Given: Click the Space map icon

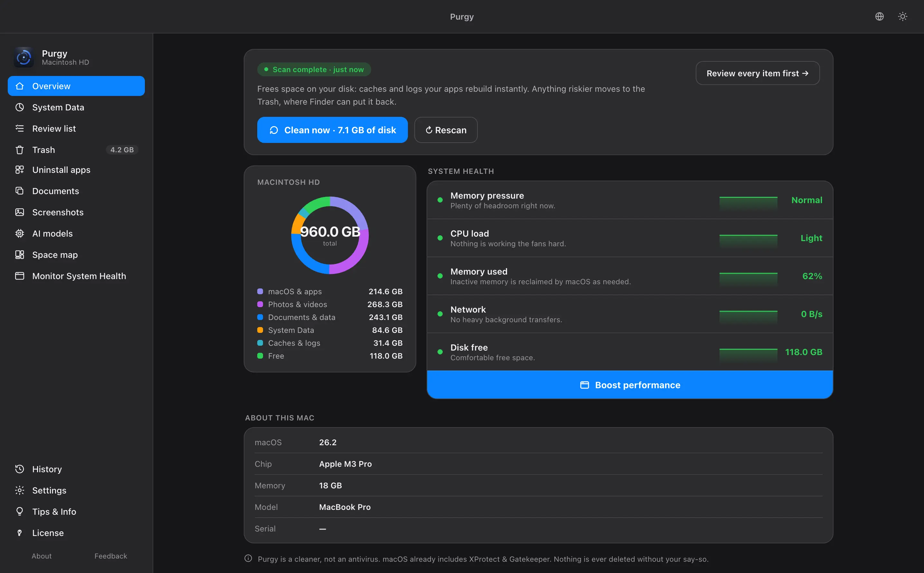Looking at the screenshot, I should [20, 255].
